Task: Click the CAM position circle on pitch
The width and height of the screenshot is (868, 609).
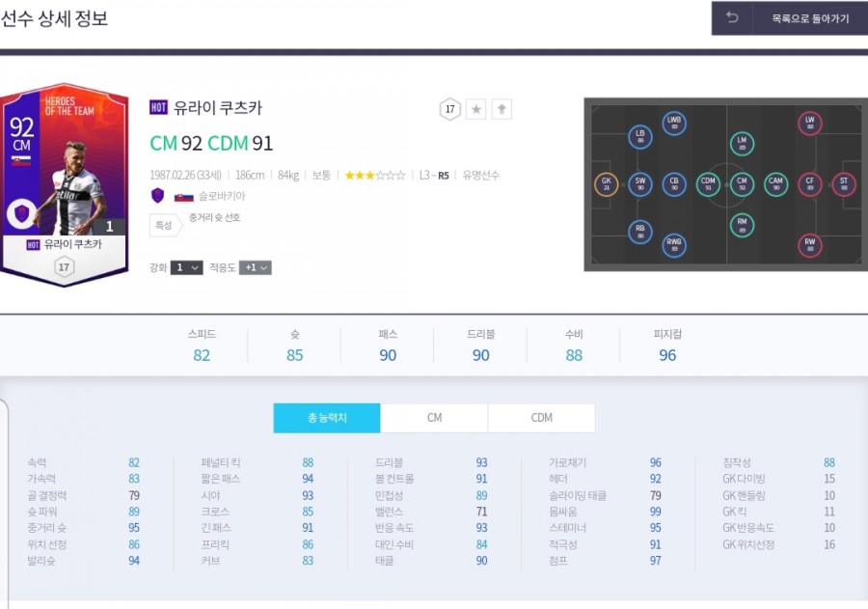Action: pos(775,184)
